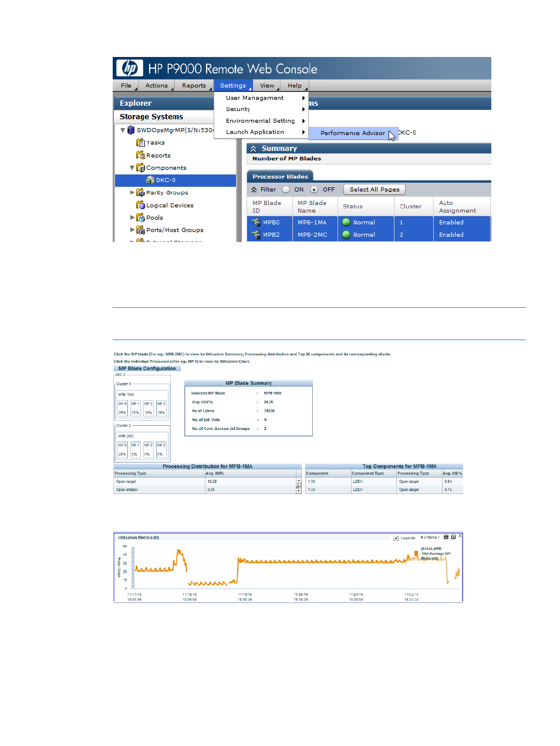The image size is (560, 746).
Task: Click the MPB0 blade icon
Action: 256,222
